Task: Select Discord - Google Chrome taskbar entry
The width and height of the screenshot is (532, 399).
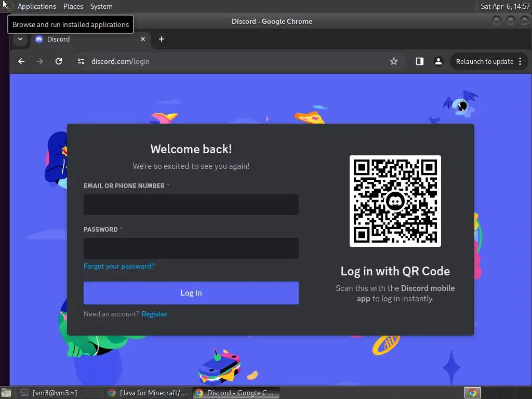Action: tap(236, 393)
